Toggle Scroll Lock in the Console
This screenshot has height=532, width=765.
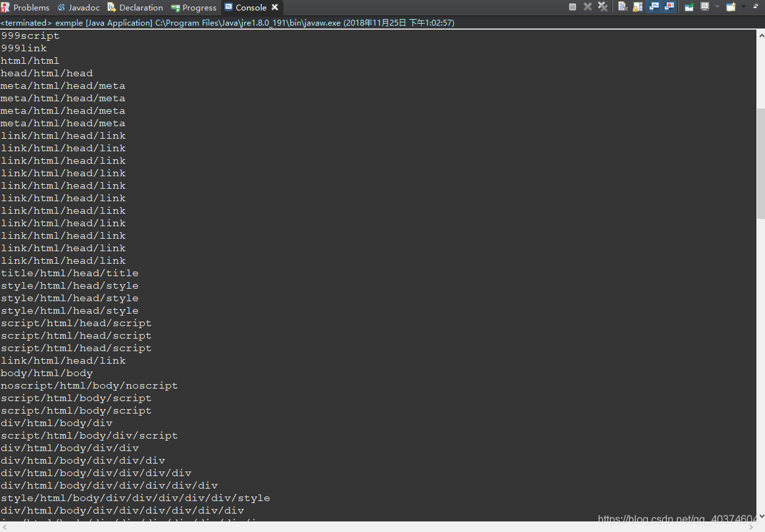pos(637,7)
